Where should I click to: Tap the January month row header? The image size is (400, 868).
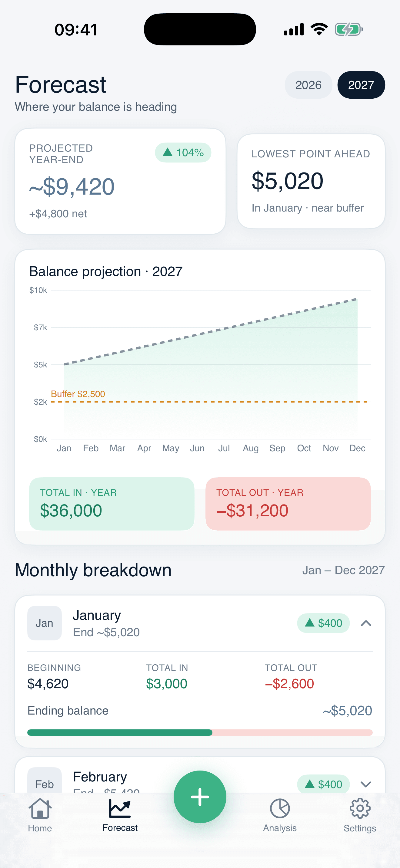click(200, 623)
